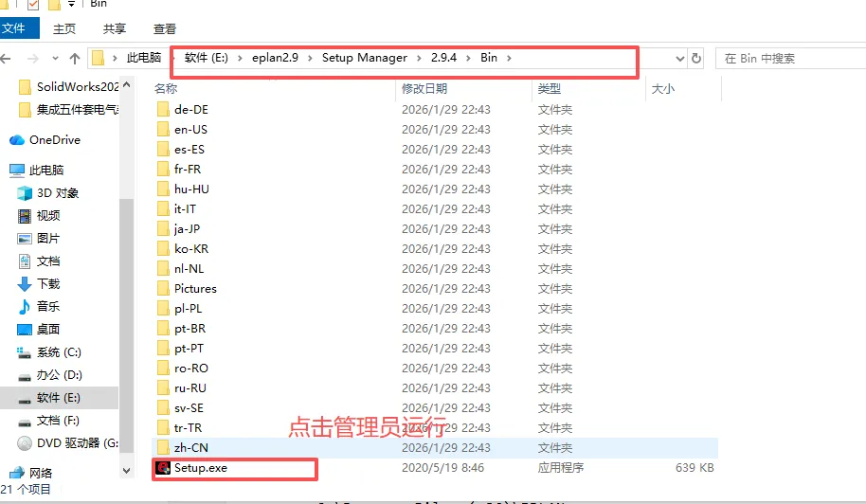Select the tr-TR folder icon
This screenshot has width=866, height=504.
[x=163, y=427]
